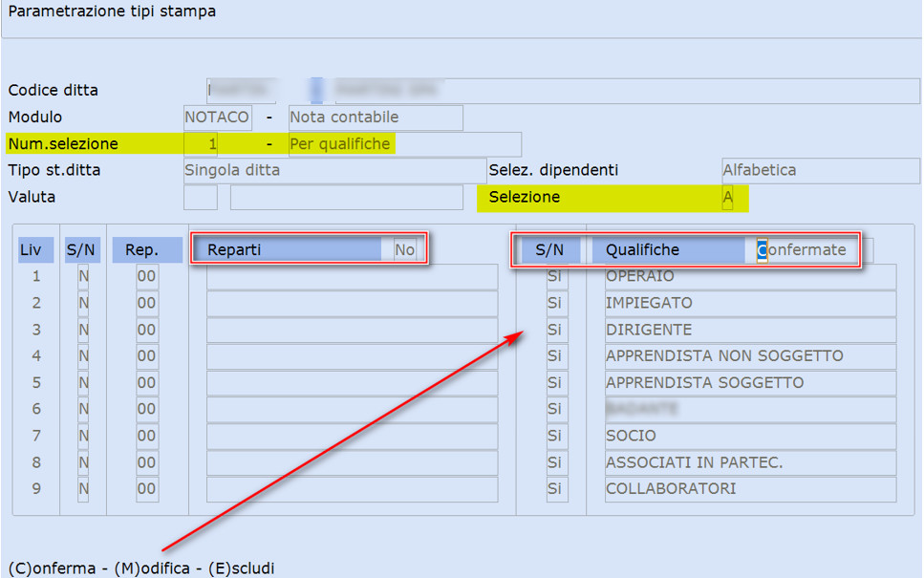Click the Rep. 00 field on row 1
This screenshot has width=924, height=578.
[x=147, y=276]
